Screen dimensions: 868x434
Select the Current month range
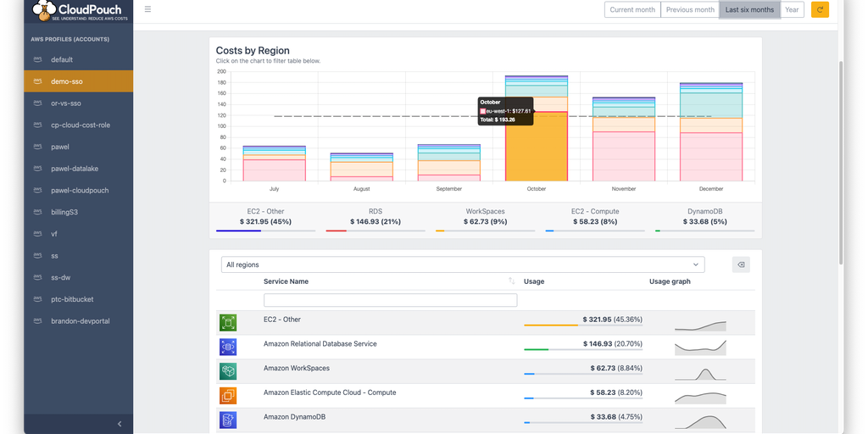[x=632, y=9]
